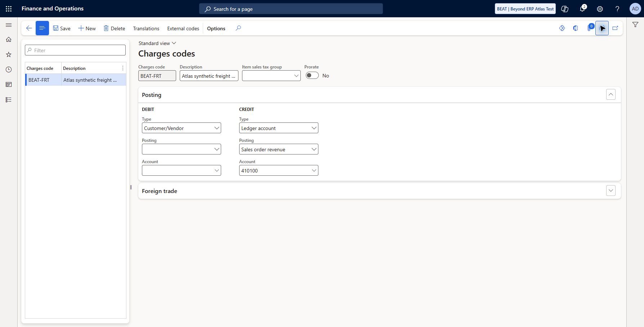This screenshot has width=644, height=327.
Task: Open the Standard view selector
Action: [x=157, y=43]
